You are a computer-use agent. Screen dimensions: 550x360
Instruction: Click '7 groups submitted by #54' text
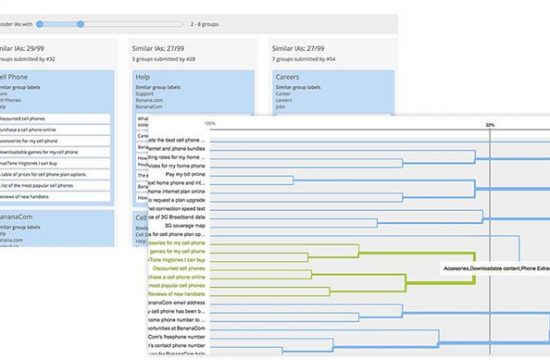[304, 59]
